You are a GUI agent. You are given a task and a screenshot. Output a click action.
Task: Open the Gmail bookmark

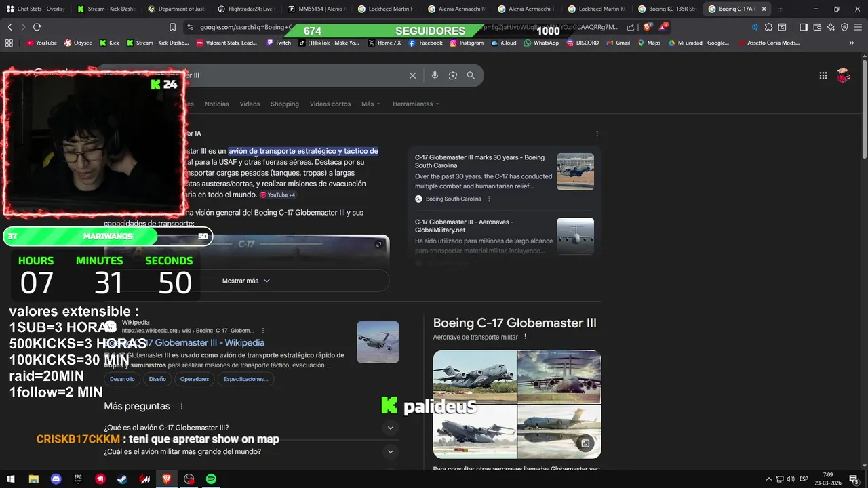pos(618,43)
